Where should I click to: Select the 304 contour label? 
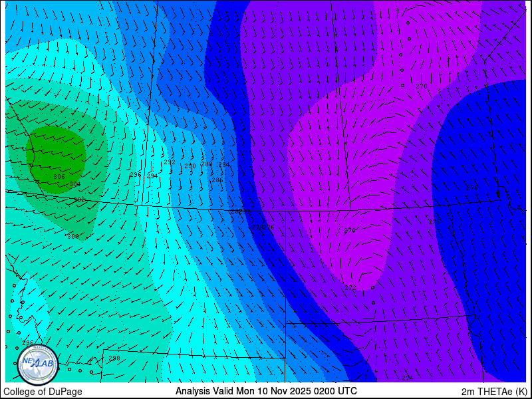click(75, 184)
